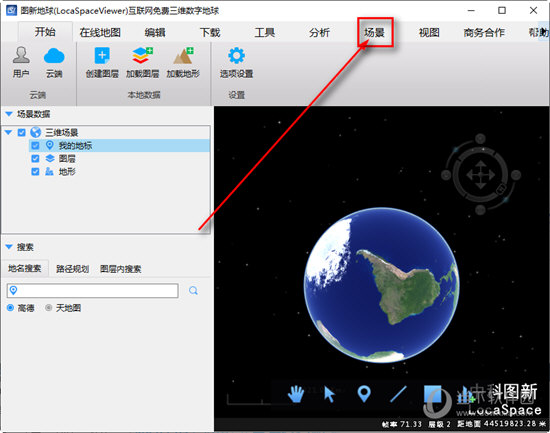Select the add building model tool

[x=465, y=394]
